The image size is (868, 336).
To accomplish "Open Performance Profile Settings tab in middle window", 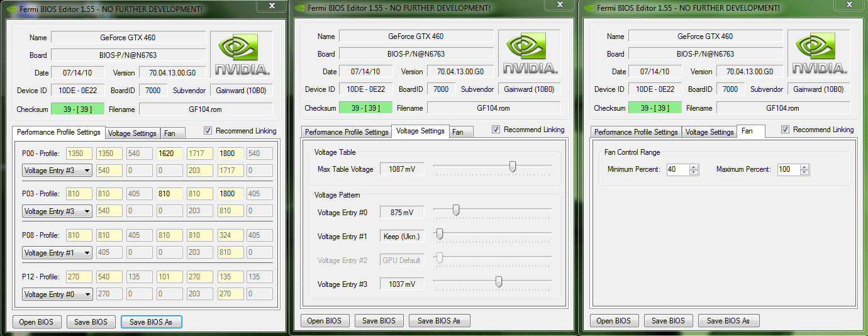I will coord(347,132).
